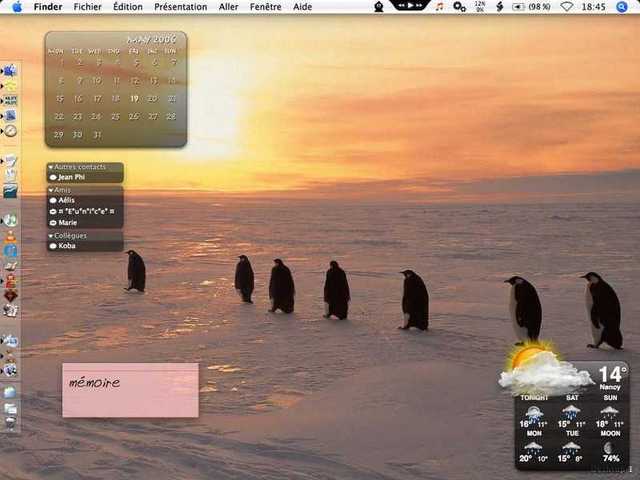Select contact Jean Phi in buddy list
This screenshot has height=480, width=640.
coord(72,177)
